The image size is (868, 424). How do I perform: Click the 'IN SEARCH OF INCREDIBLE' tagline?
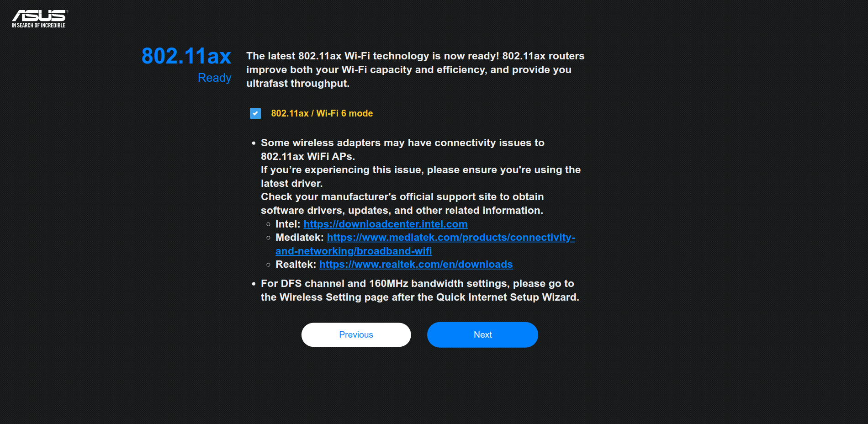pos(38,26)
